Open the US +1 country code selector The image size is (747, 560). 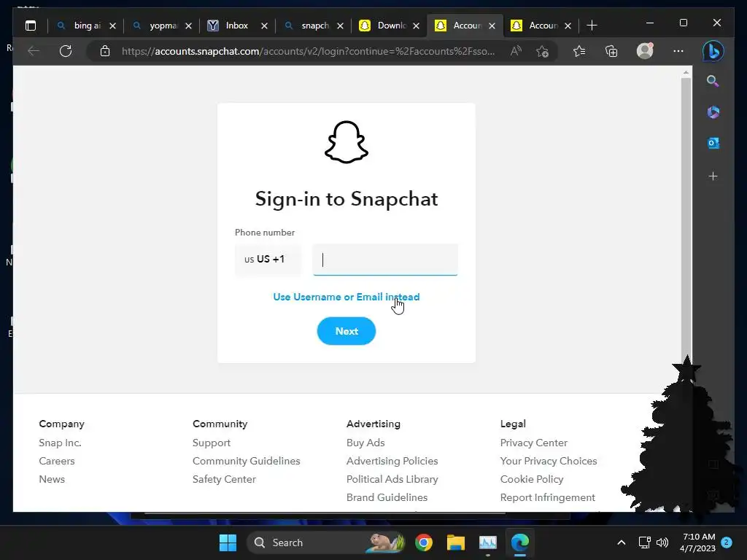(x=268, y=260)
